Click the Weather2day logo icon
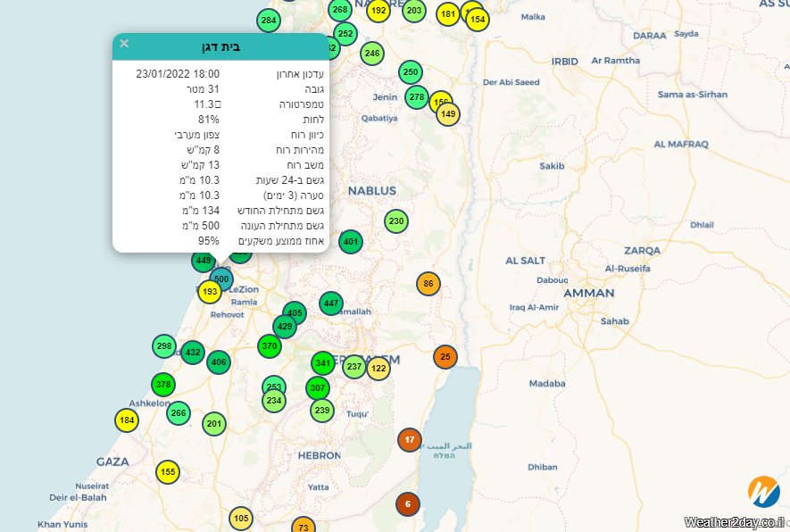Viewport: 790px width, 532px height. tap(763, 492)
